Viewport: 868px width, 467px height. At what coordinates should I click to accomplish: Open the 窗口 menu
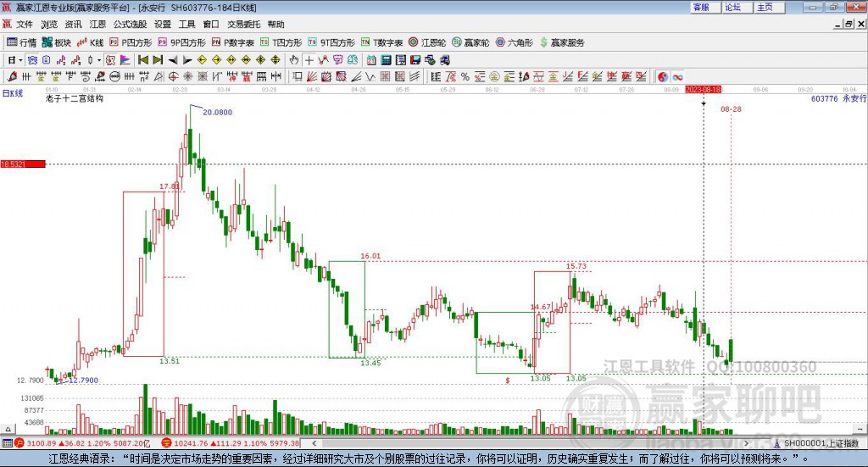(x=211, y=25)
